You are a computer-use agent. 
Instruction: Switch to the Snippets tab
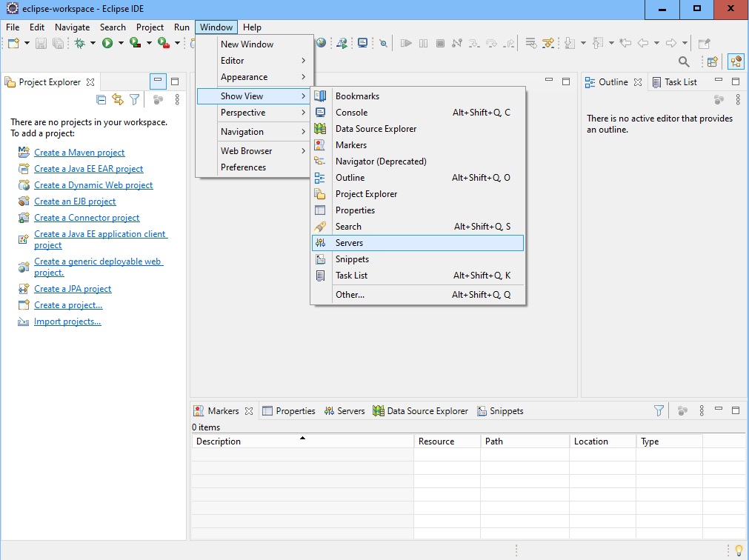(500, 411)
